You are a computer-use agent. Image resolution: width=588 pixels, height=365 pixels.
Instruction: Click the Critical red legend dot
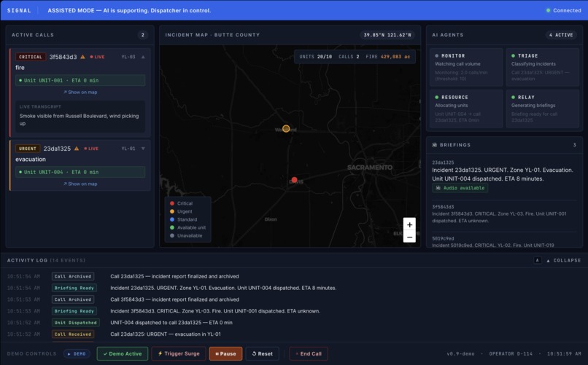pyautogui.click(x=172, y=203)
